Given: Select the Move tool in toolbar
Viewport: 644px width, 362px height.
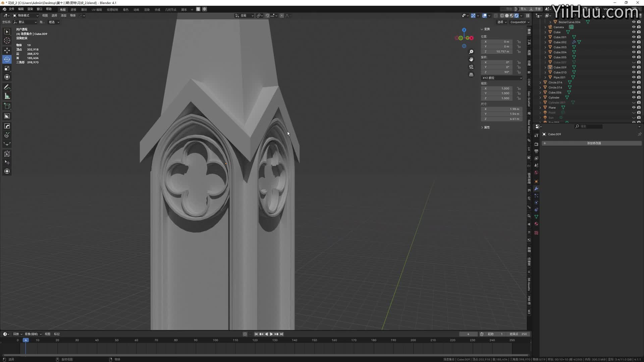Looking at the screenshot, I should point(7,50).
